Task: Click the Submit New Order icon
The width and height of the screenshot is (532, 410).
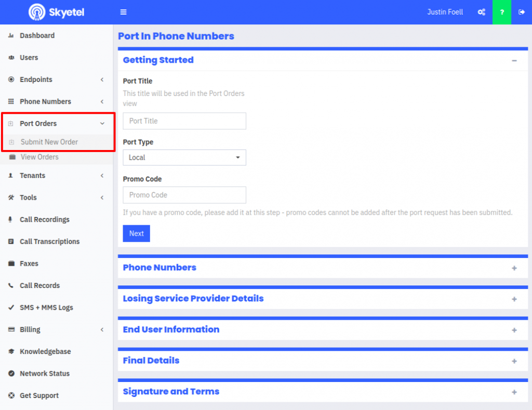Action: (x=11, y=142)
